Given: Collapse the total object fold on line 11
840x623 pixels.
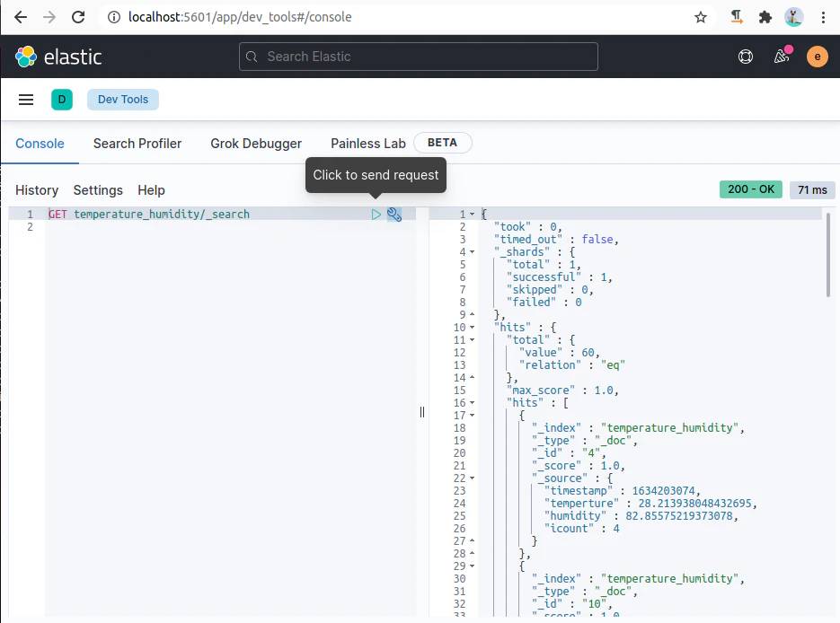Looking at the screenshot, I should click(472, 340).
